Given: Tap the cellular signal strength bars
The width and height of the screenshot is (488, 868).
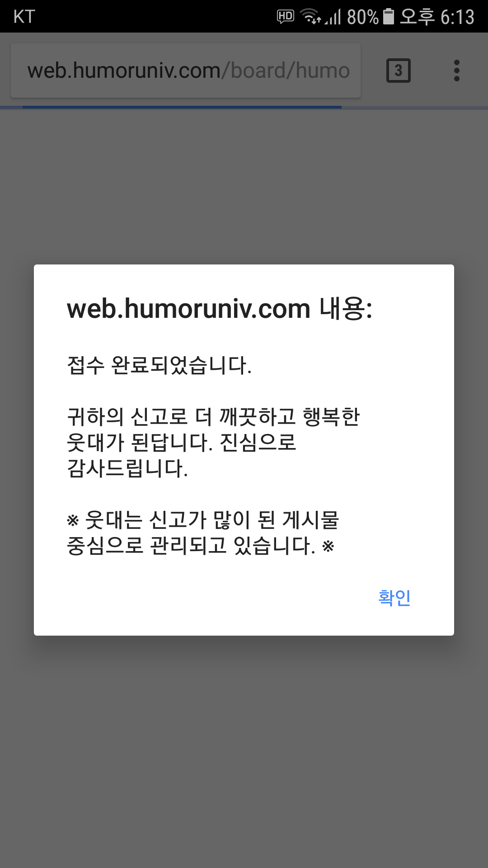Looking at the screenshot, I should (333, 17).
